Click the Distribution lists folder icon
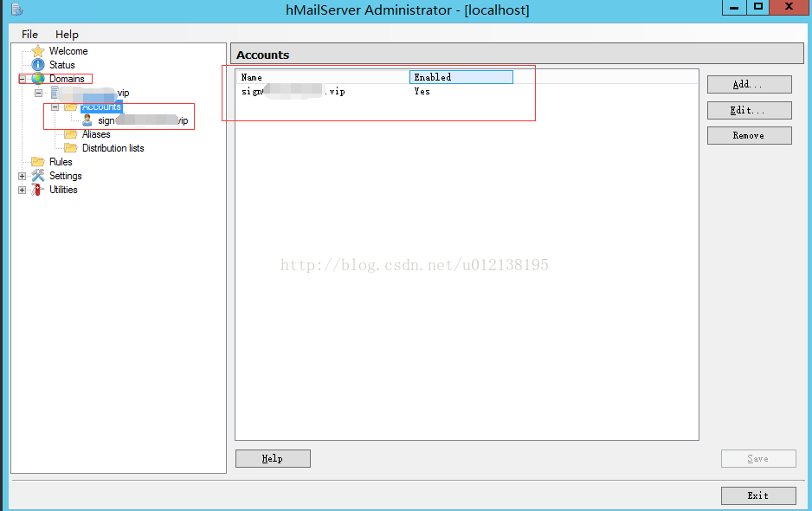This screenshot has width=812, height=511. pos(71,148)
